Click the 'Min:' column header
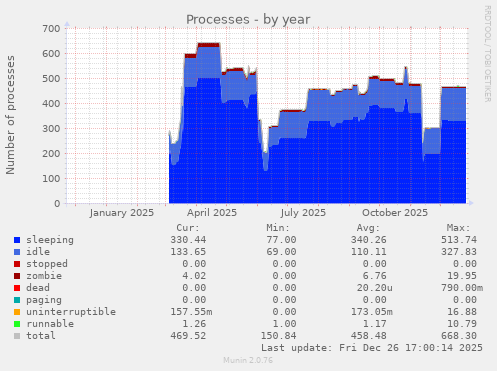The image size is (497, 371). pyautogui.click(x=278, y=228)
